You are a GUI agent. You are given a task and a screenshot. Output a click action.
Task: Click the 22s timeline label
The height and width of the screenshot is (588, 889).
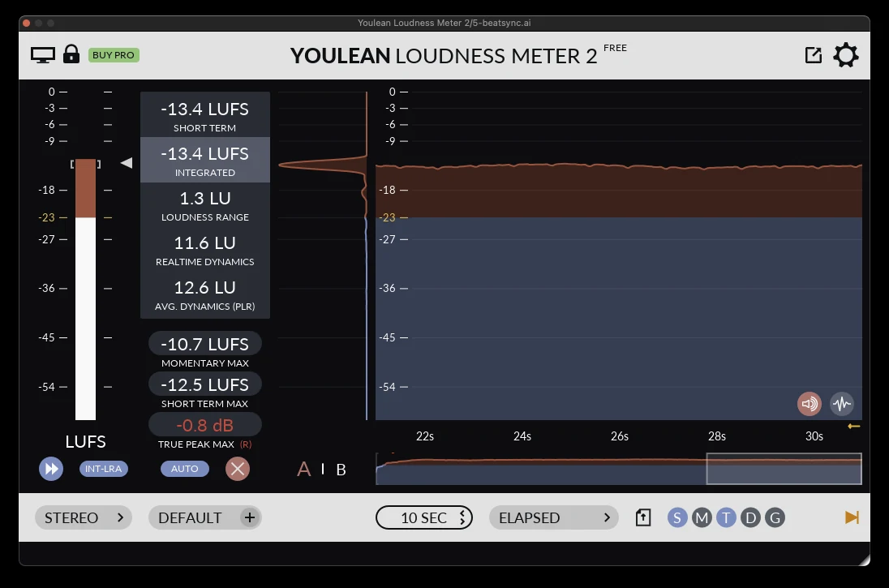[425, 436]
